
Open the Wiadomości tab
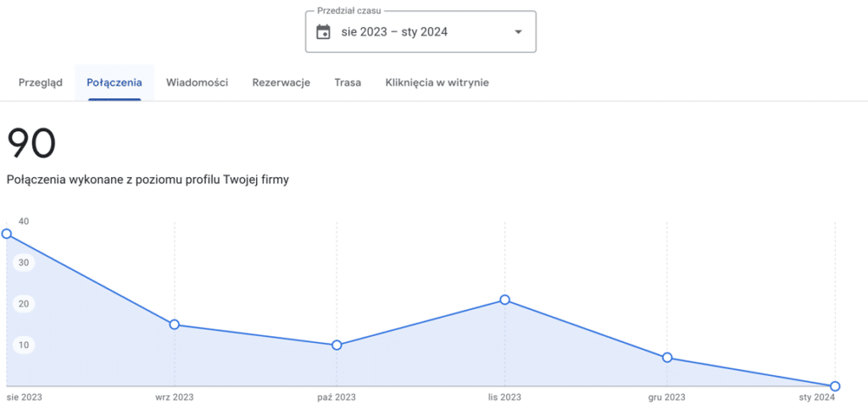coord(197,82)
